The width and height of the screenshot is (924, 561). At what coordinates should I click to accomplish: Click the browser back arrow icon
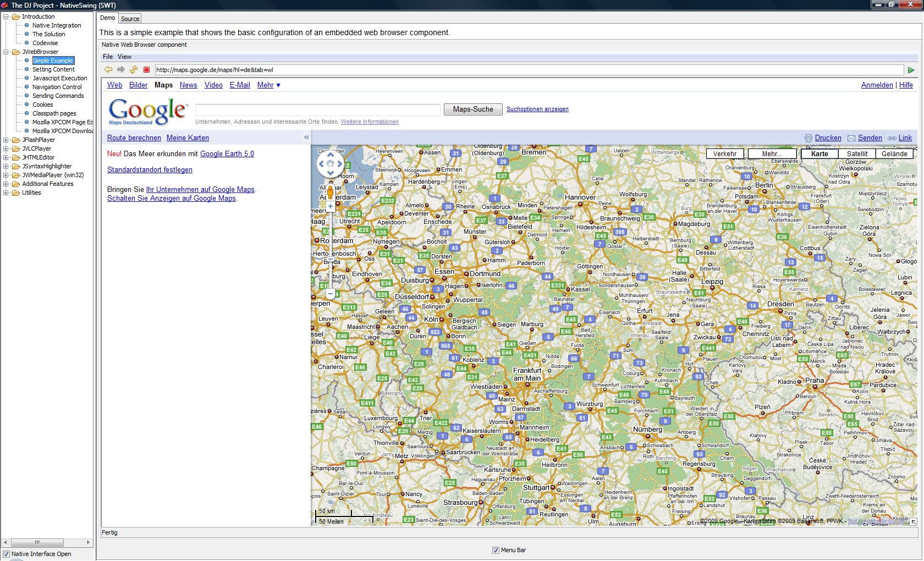point(108,70)
